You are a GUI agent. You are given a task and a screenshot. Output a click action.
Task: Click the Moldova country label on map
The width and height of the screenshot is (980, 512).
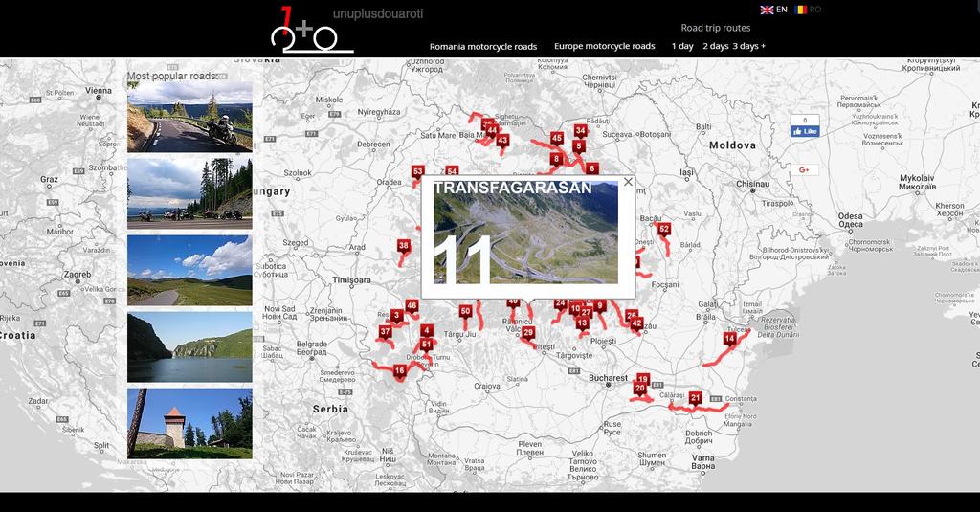point(732,145)
